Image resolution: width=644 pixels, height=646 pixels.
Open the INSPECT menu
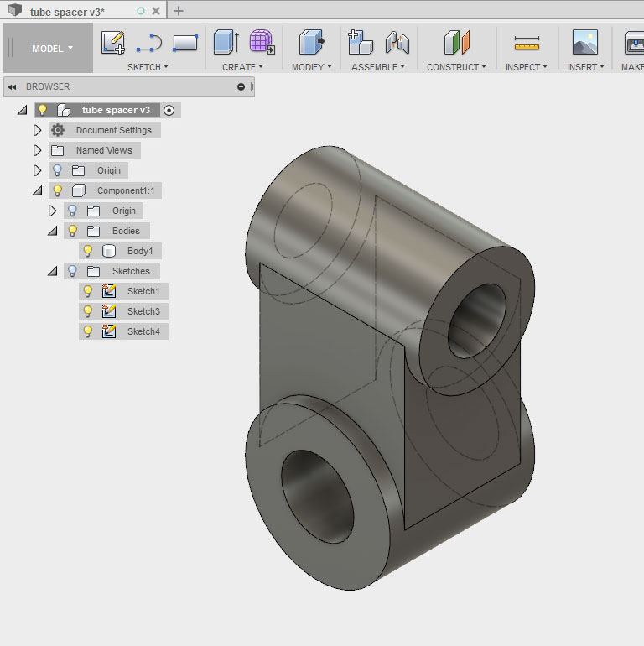[x=527, y=67]
